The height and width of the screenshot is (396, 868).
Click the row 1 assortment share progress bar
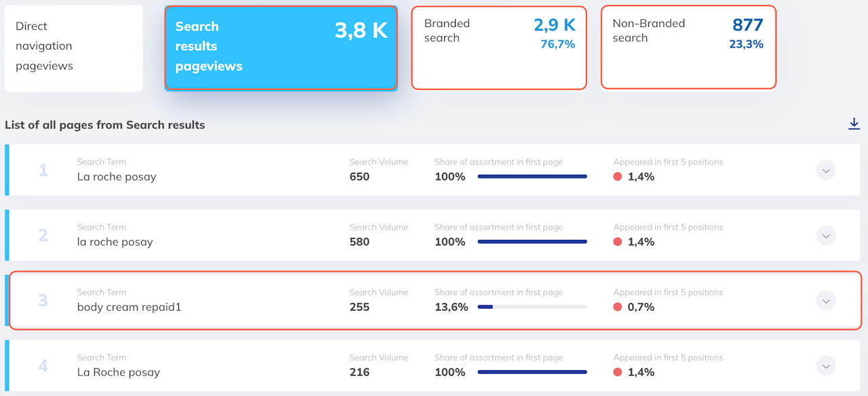[532, 177]
